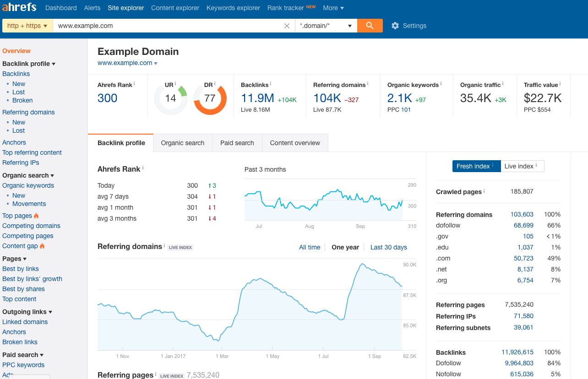588x379 pixels.
Task: Click the 11.9M backlinks value
Action: click(257, 98)
